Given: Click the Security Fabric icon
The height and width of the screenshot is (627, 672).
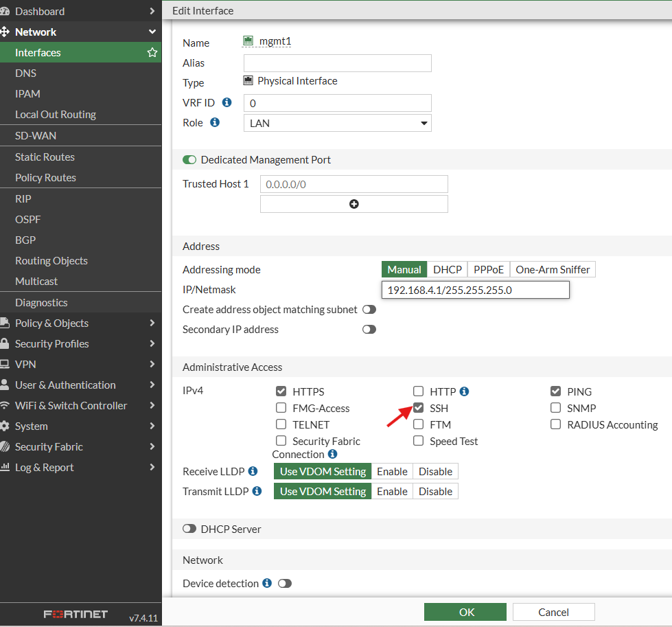Looking at the screenshot, I should coord(5,446).
